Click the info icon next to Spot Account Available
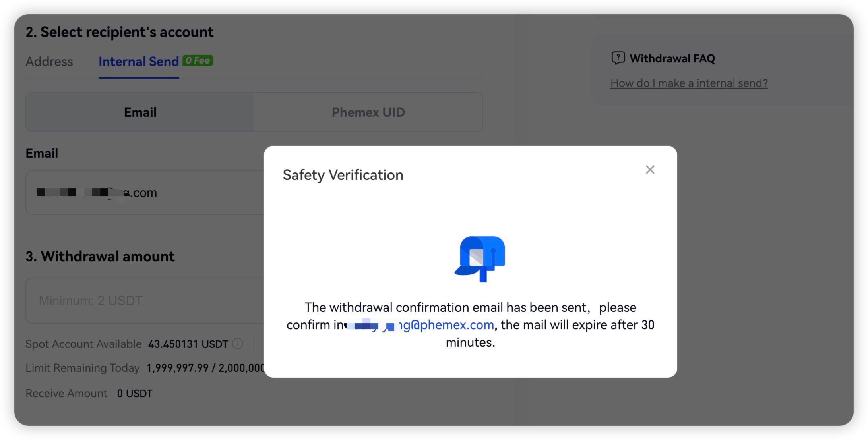The height and width of the screenshot is (440, 868). (x=237, y=344)
